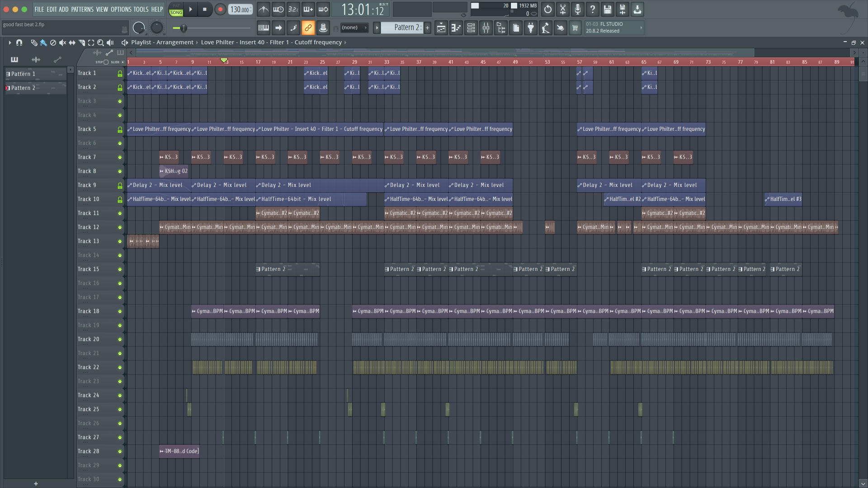The width and height of the screenshot is (868, 488).
Task: Expand arrow after Cutoff frequency breadcrumb
Action: [345, 42]
